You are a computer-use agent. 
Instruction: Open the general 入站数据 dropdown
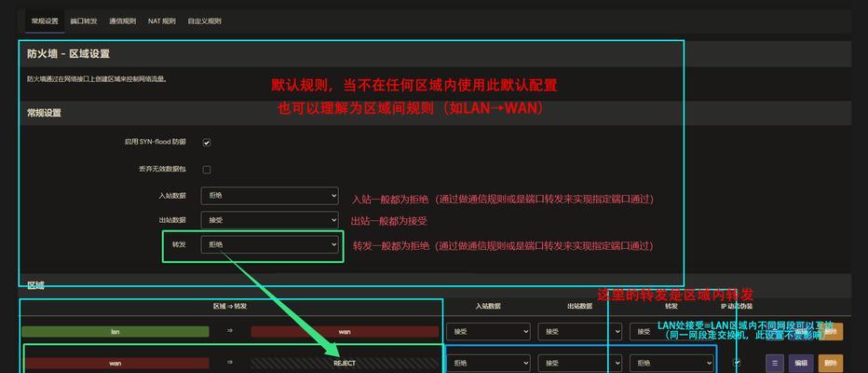click(x=269, y=196)
